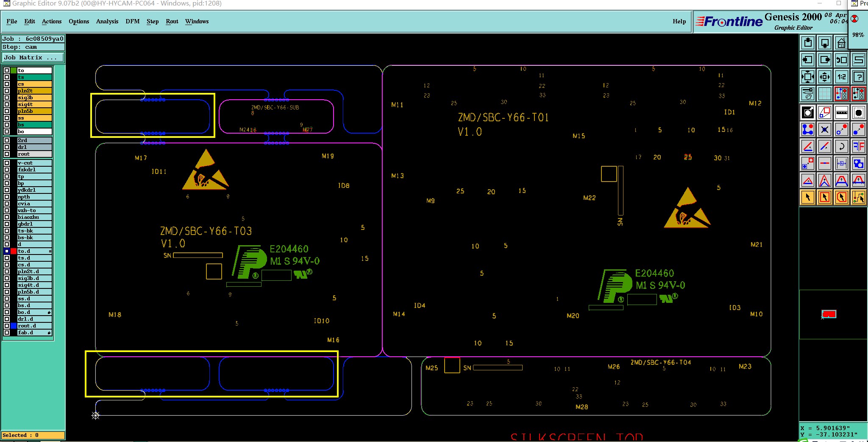Toggle the checkbox for layer v-cut
The image size is (868, 442).
tap(7, 163)
